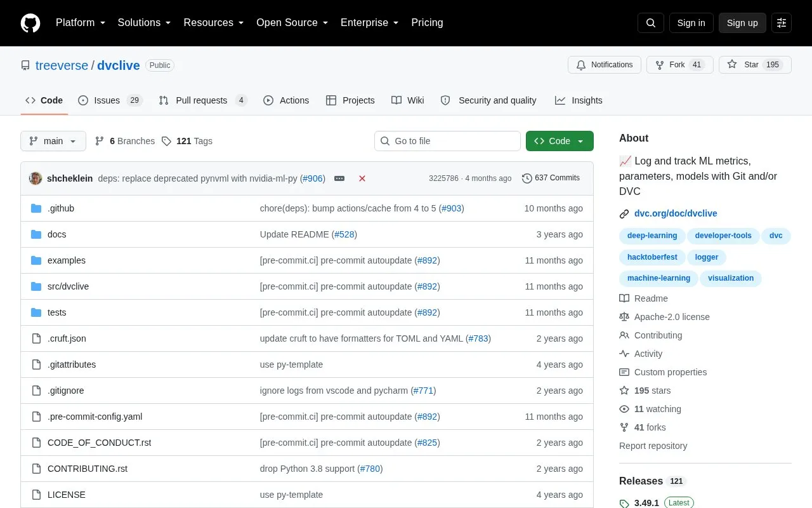Viewport: 812px width, 508px height.
Task: Expand the Platform menu in header
Action: point(81,23)
